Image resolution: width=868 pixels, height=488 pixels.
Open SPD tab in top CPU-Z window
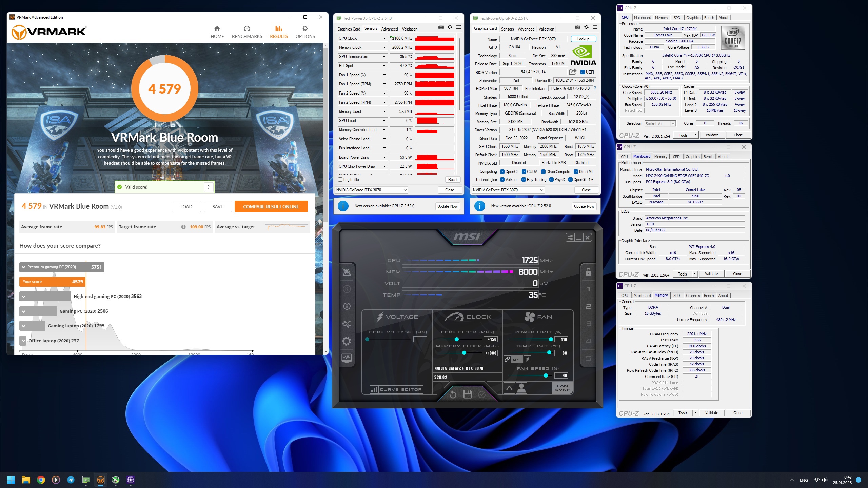pyautogui.click(x=677, y=18)
